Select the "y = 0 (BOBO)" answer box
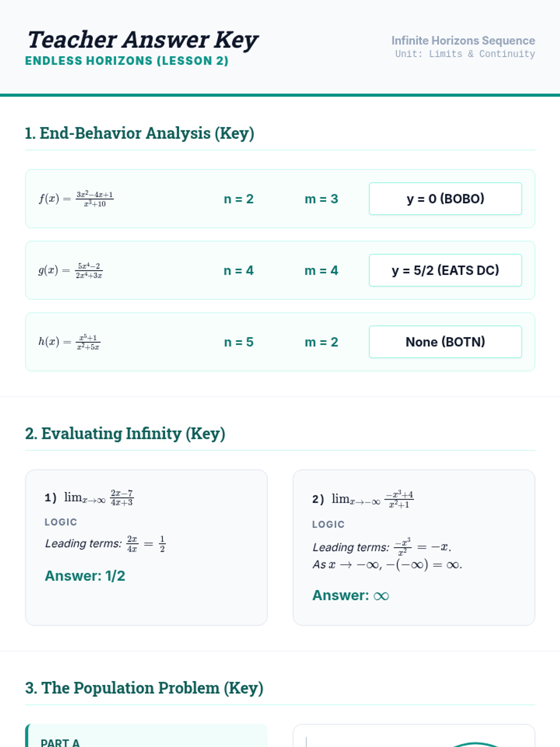The image size is (560, 747). coord(445,199)
